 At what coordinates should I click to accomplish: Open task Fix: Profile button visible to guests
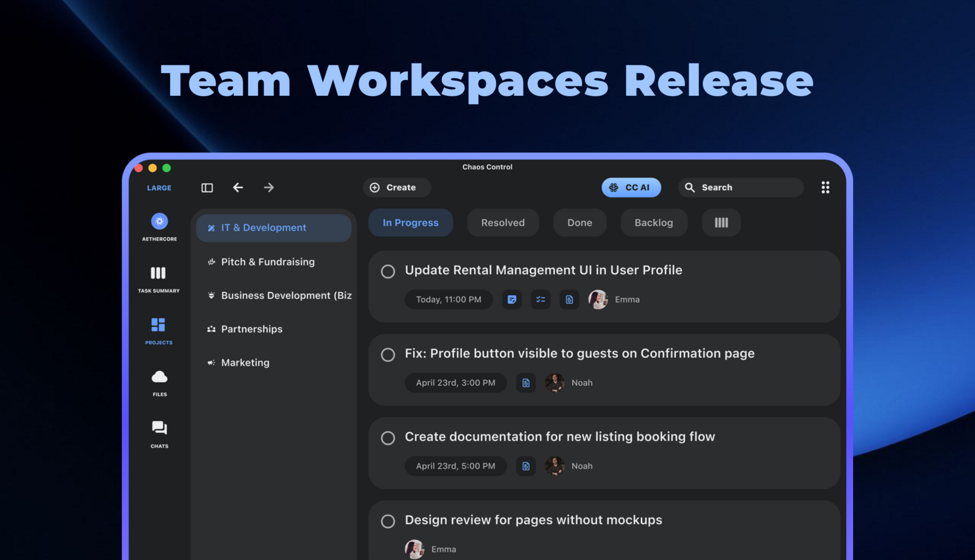[580, 353]
